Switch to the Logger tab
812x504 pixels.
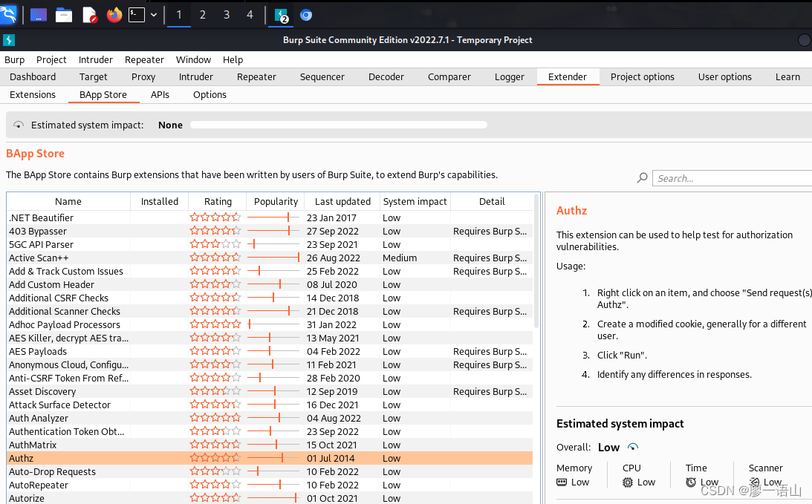tap(509, 76)
